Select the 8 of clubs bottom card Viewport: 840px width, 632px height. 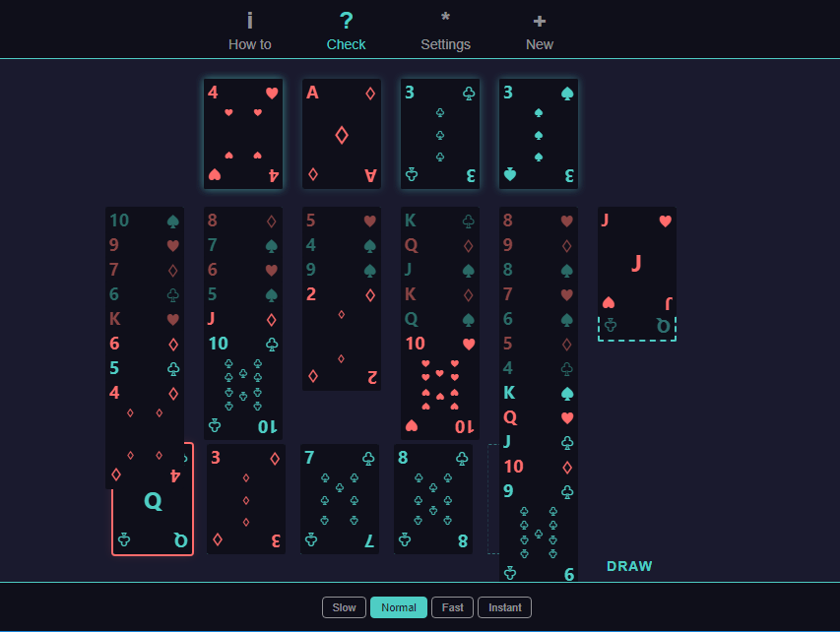[x=433, y=499]
